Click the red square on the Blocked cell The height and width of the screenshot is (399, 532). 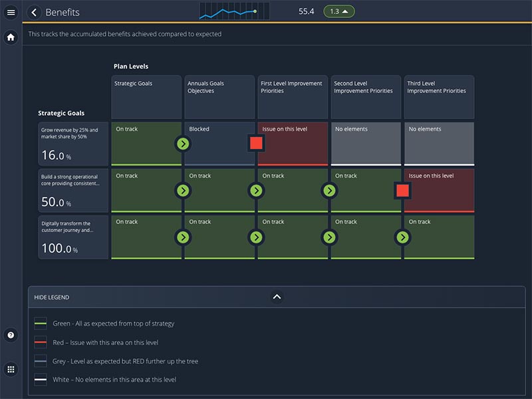click(x=256, y=143)
